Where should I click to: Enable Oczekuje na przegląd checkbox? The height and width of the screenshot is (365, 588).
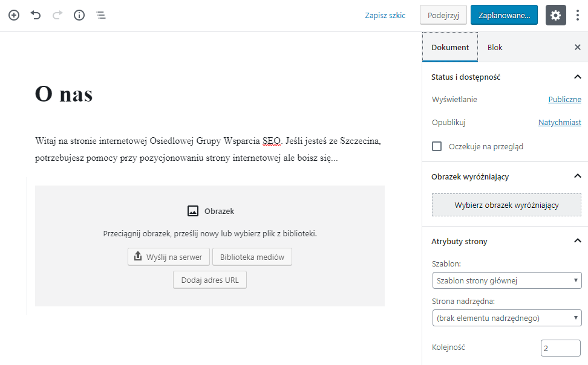coord(437,146)
